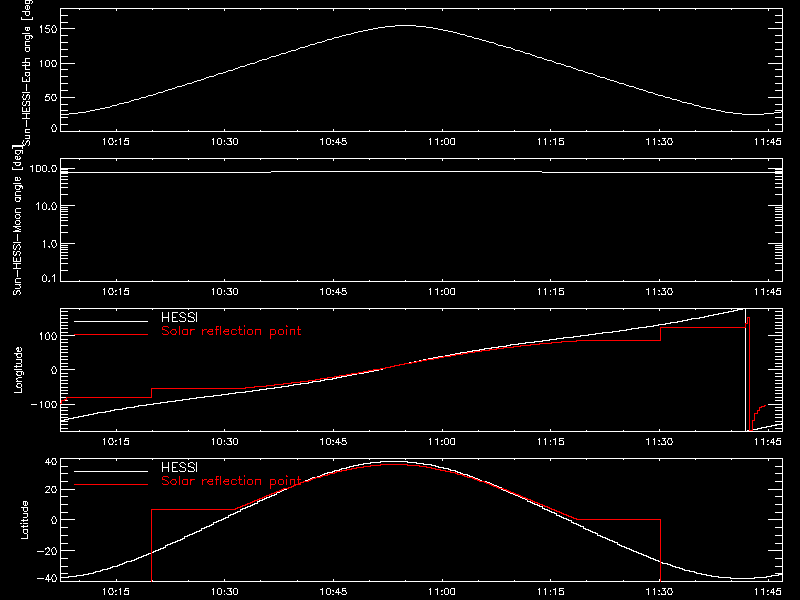Screen dimensions: 800x600
Task: Click the 40 tick on Latitude axis
Action: [52, 462]
